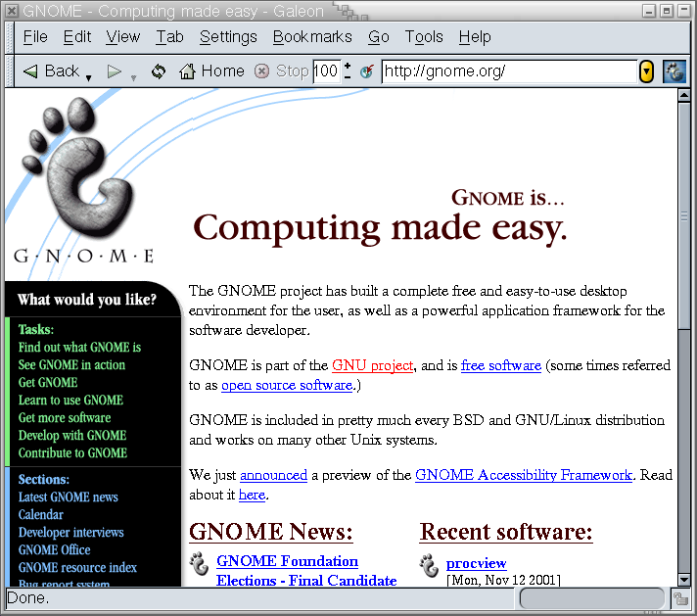
Task: Select 'See GNOME in action'
Action: [71, 365]
